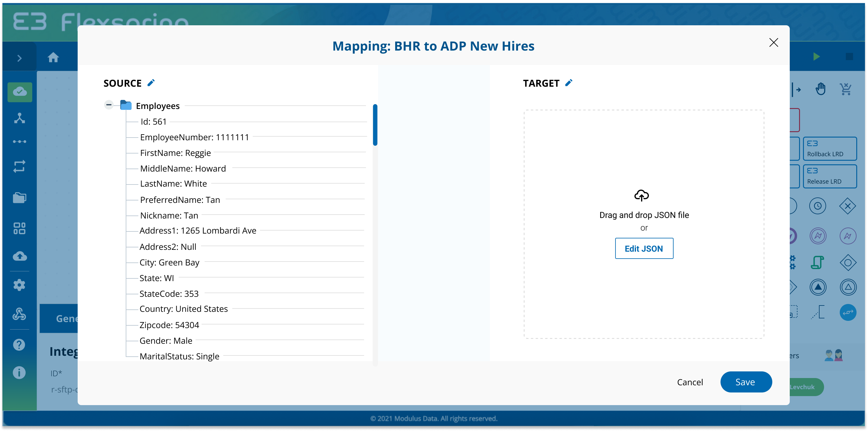Select Nickname: Tan field

pyautogui.click(x=169, y=215)
